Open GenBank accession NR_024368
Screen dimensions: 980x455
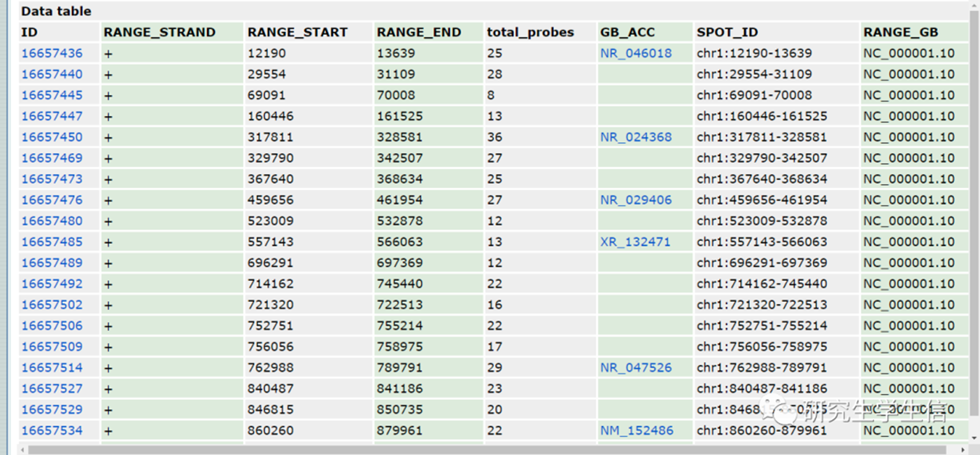(635, 137)
